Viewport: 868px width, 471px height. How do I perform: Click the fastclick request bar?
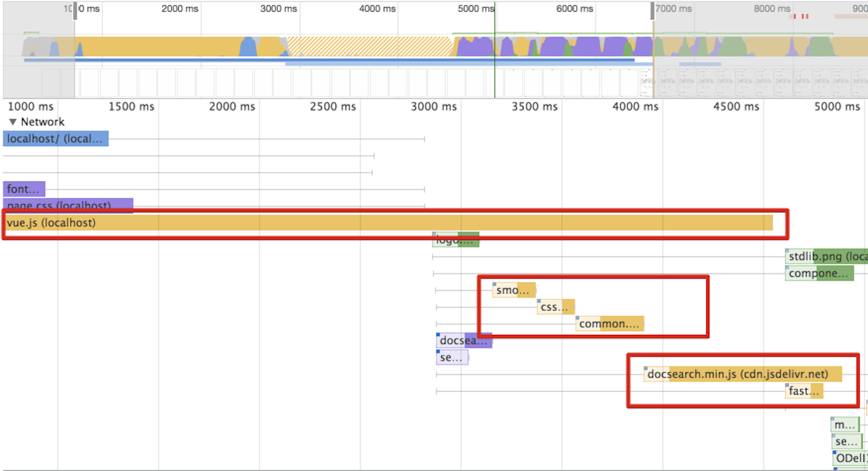(x=804, y=391)
